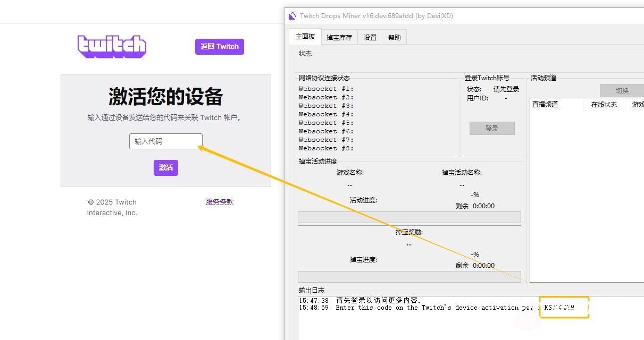Click the 用户ID: label
The image size is (644, 340).
click(x=478, y=98)
